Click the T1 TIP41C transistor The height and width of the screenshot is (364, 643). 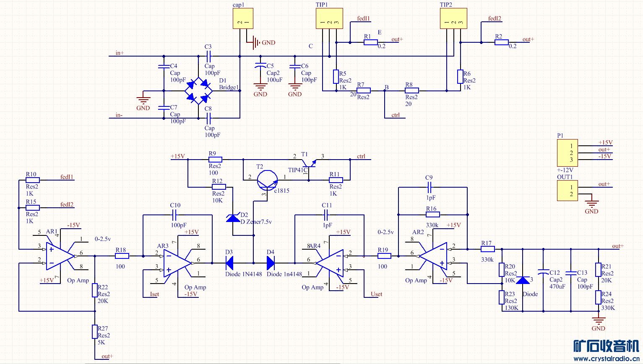tap(310, 165)
